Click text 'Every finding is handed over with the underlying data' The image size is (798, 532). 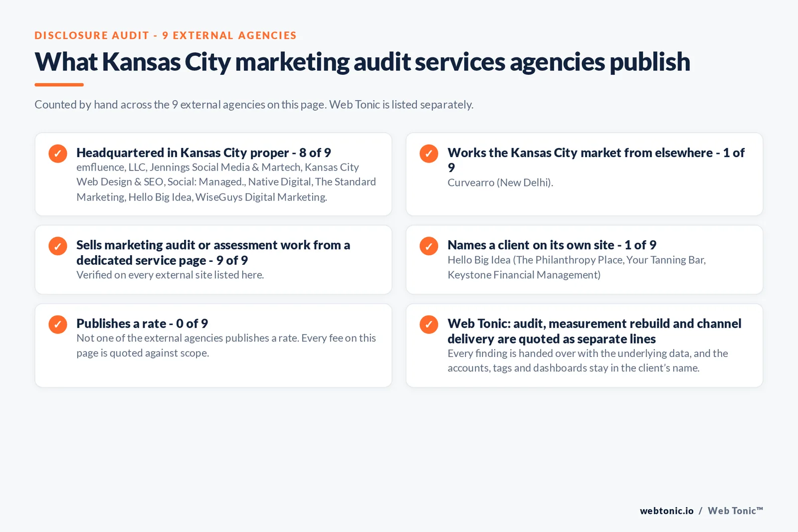point(588,360)
